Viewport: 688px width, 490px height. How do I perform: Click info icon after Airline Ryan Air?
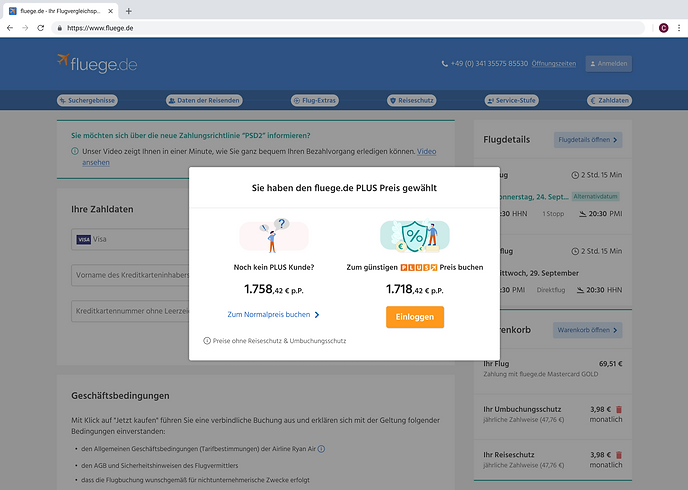321,449
